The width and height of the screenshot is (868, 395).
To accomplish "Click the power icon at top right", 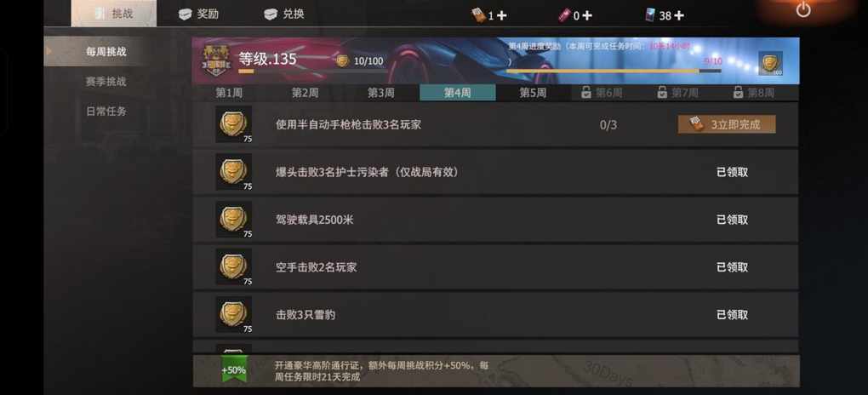I will point(803,10).
